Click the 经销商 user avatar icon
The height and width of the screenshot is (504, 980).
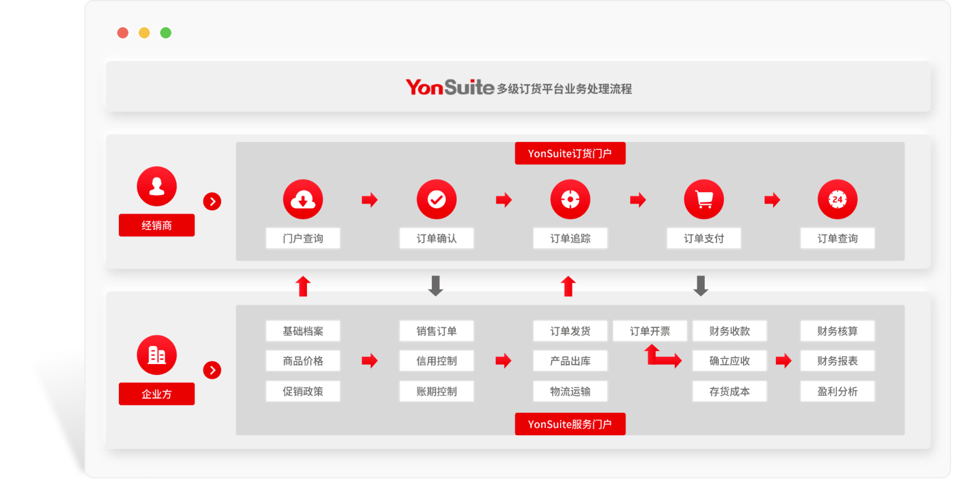click(157, 186)
